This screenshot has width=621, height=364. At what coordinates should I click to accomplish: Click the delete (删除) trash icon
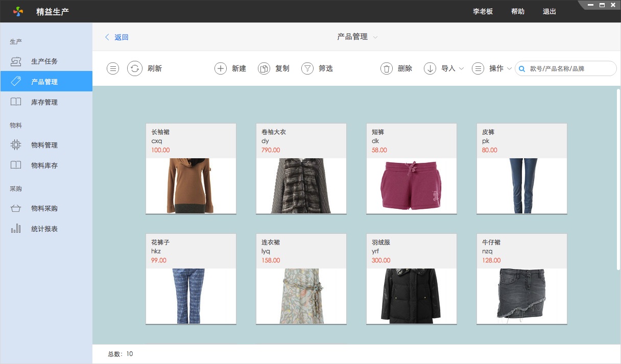coord(387,68)
